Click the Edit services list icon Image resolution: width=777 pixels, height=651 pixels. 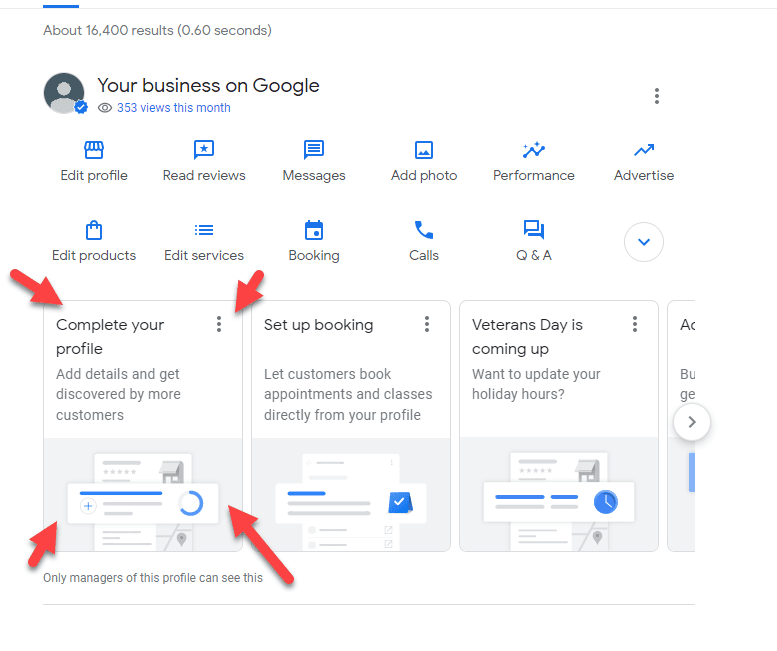[204, 230]
